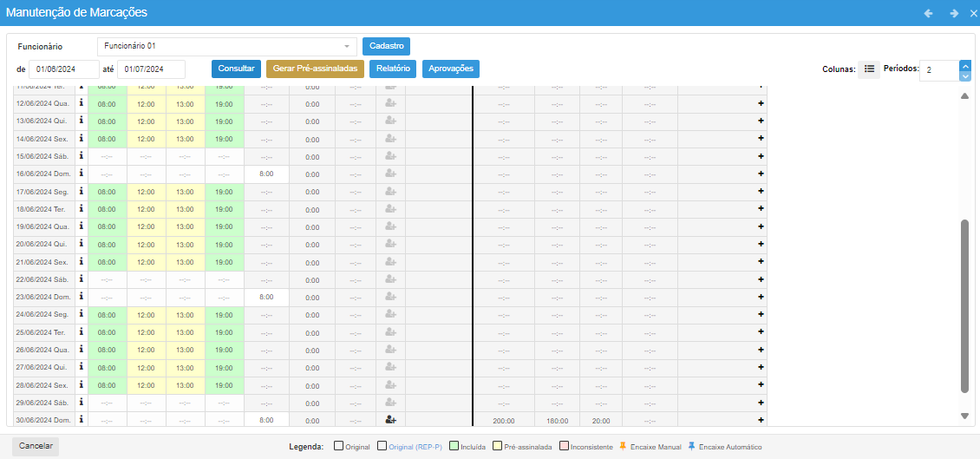The height and width of the screenshot is (459, 980).
Task: Click the 08:00 entry for 19/06/2024
Action: [x=107, y=226]
